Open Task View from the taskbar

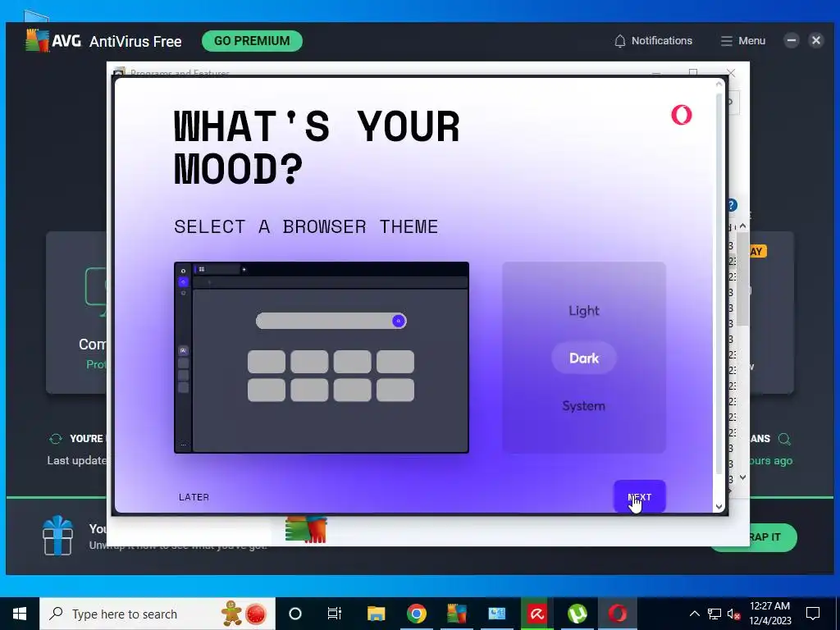pyautogui.click(x=335, y=614)
